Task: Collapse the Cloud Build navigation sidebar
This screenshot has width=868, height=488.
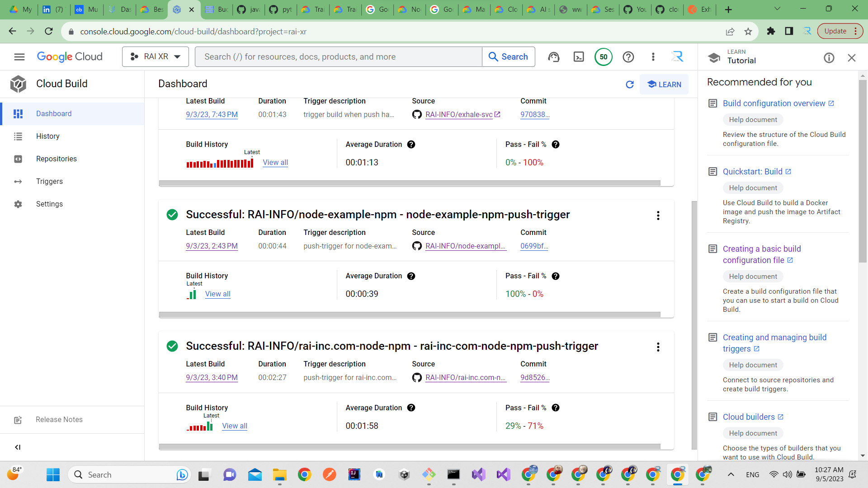Action: tap(18, 447)
